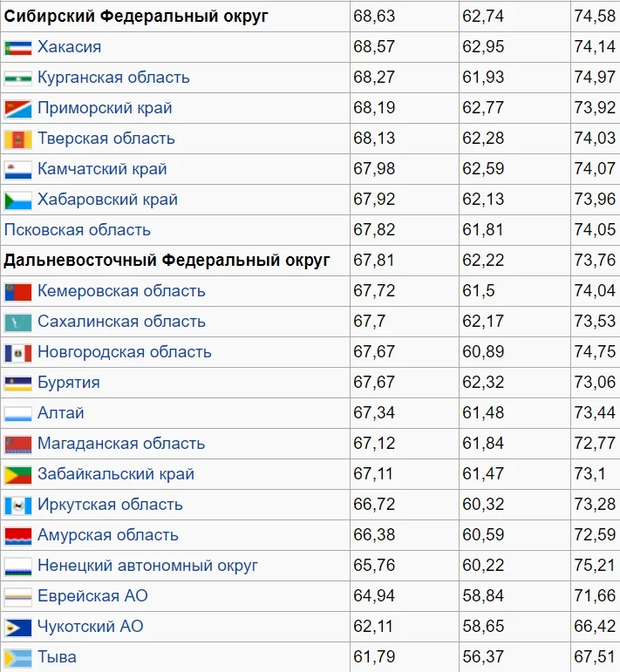Click the Chukotka AO flag icon

pos(18,628)
